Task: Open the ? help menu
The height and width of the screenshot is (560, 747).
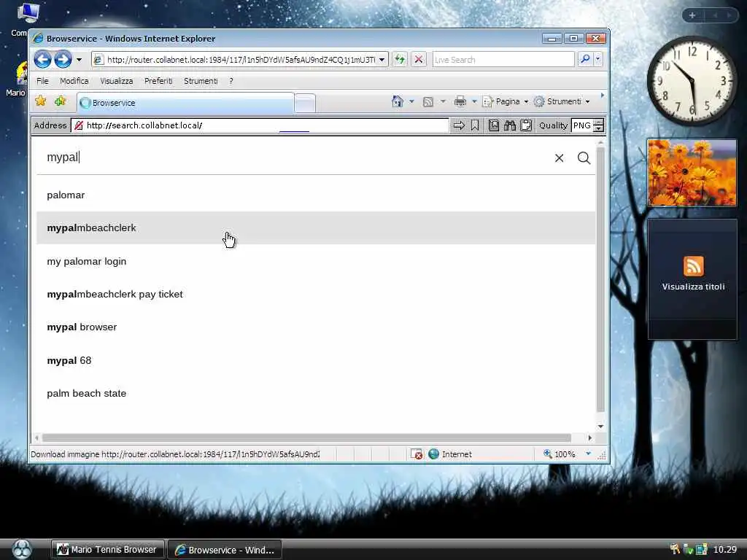Action: coord(231,81)
